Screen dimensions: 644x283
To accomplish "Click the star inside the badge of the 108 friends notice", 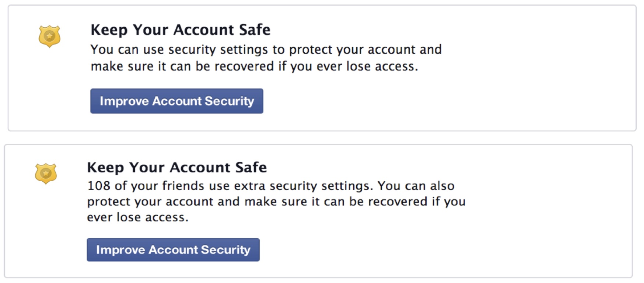I will (x=46, y=172).
